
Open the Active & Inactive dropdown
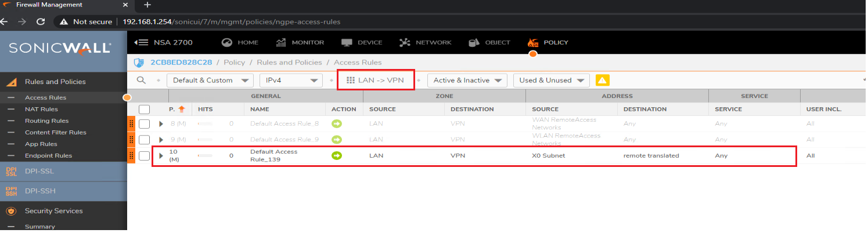[467, 80]
